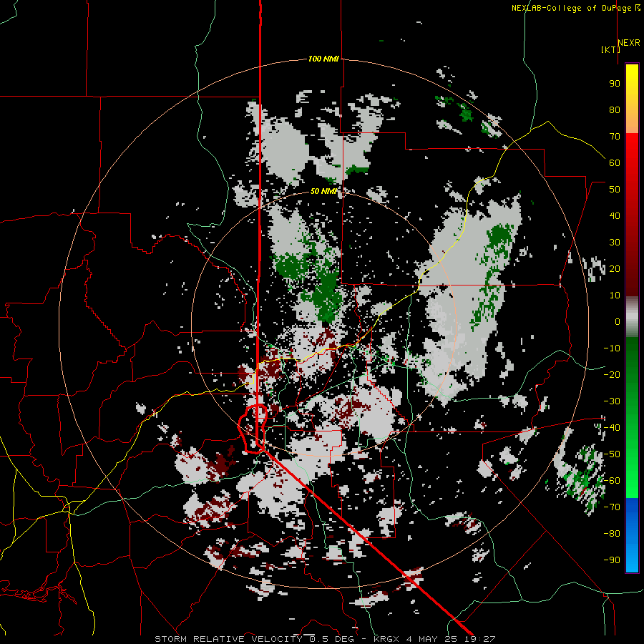This screenshot has height=644, width=644.
Task: Click the -90 scale value
Action: click(x=612, y=560)
